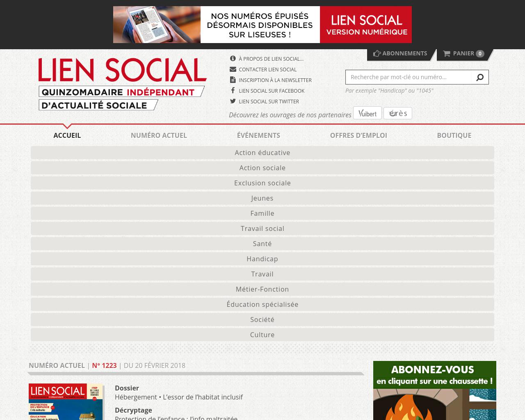Go to the Numéro actuel tab

[x=159, y=135]
